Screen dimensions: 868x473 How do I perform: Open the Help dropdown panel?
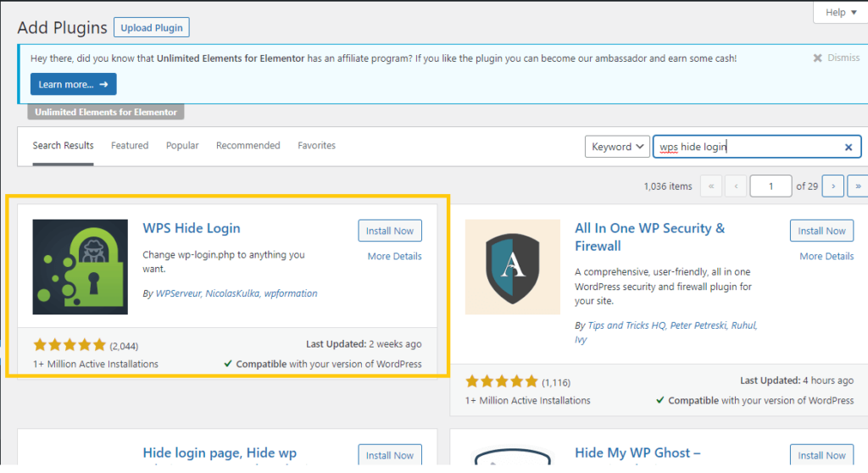point(840,12)
